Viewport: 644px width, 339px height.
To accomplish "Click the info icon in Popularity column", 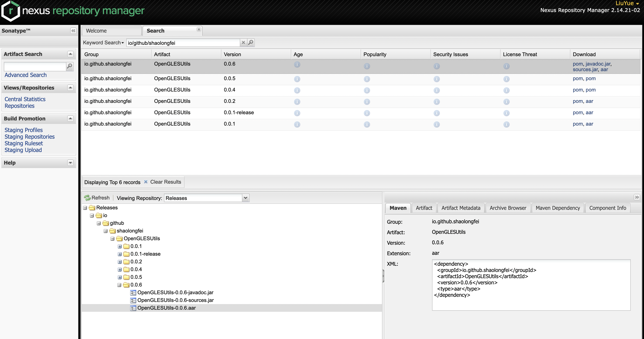I will 367,66.
